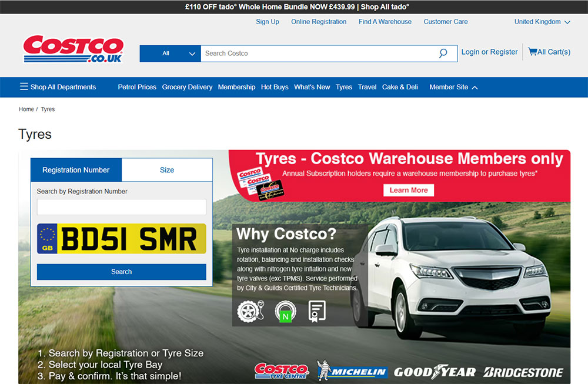Click the certified technician certificate icon
Viewport: 588px width, 384px height.
317,311
